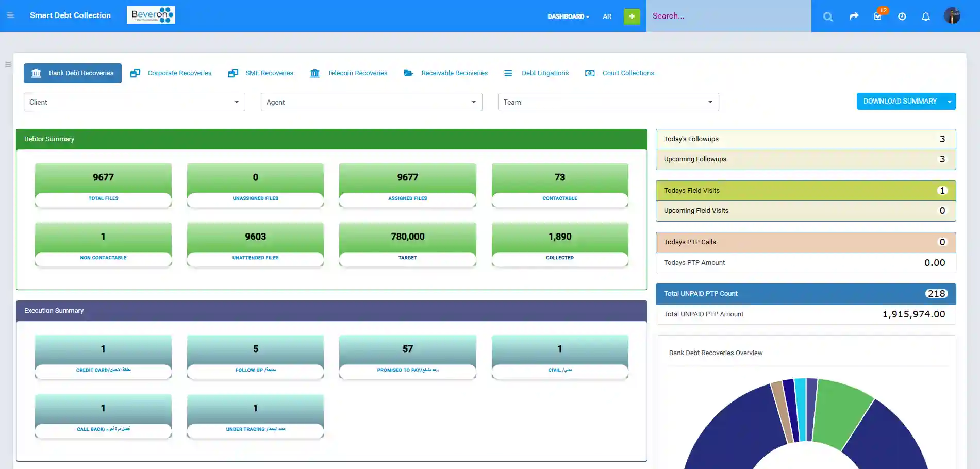This screenshot has height=469, width=980.
Task: Click Todays Field Visits row
Action: (806, 191)
